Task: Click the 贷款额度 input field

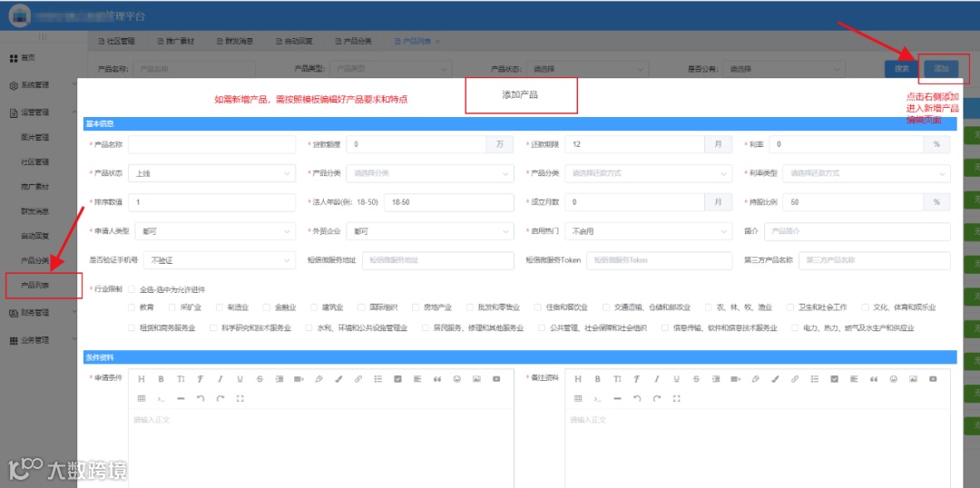Action: [416, 144]
